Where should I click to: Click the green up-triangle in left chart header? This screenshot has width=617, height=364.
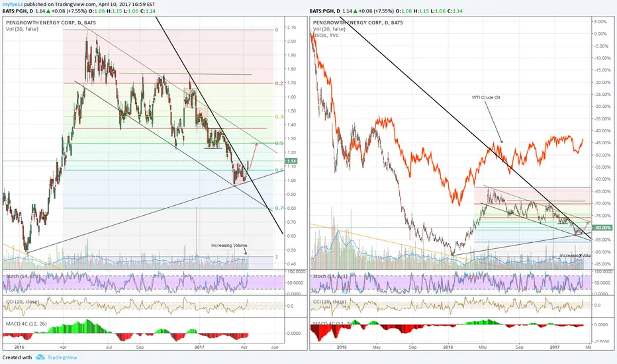tap(48, 11)
